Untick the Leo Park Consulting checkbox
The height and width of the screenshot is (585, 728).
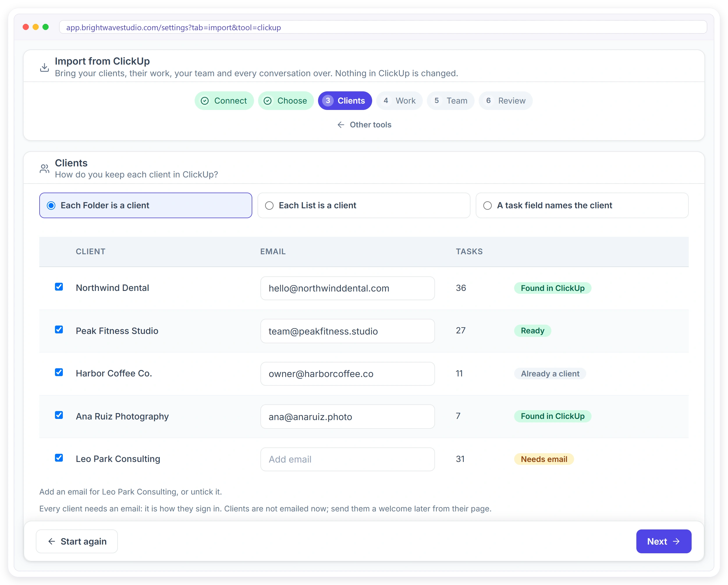coord(59,458)
